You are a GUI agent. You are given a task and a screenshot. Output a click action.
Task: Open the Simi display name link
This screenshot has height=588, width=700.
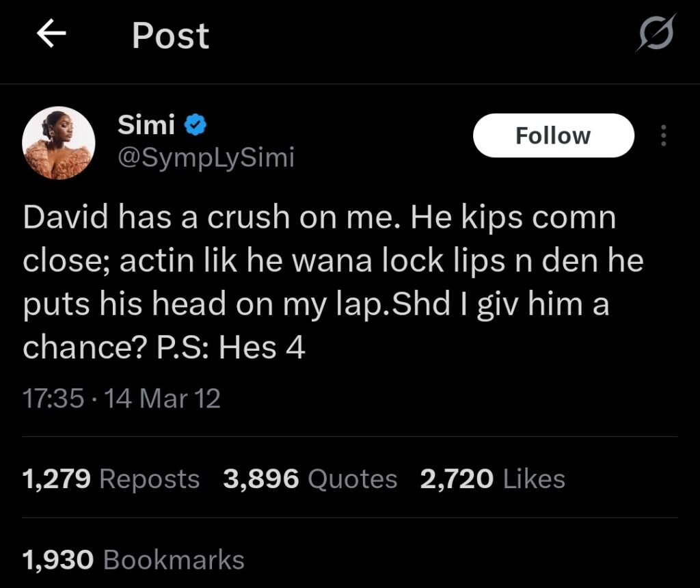(147, 125)
